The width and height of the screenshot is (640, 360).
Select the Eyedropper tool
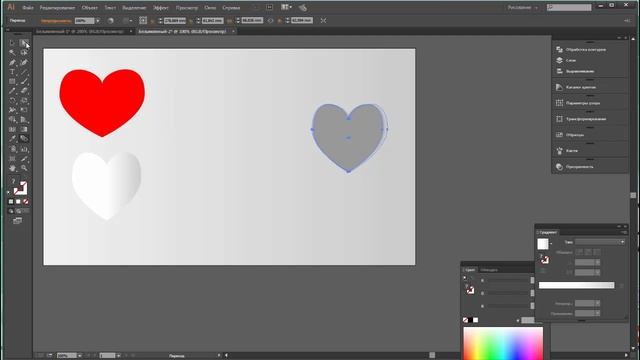click(x=12, y=139)
